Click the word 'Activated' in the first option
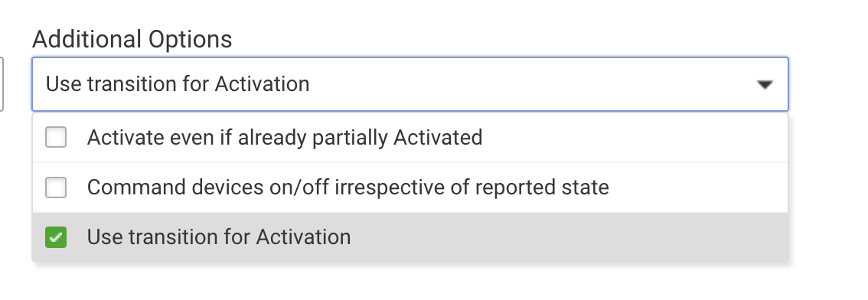 [438, 137]
